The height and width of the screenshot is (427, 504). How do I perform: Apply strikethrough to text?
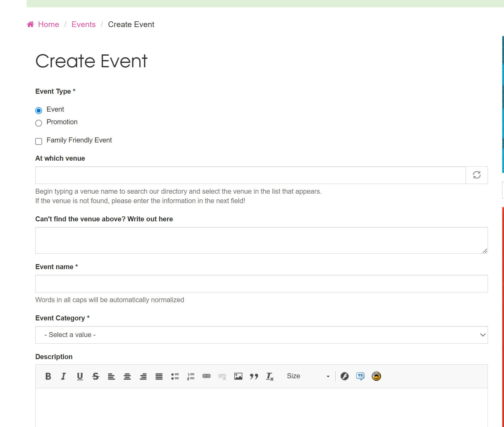pyautogui.click(x=96, y=376)
